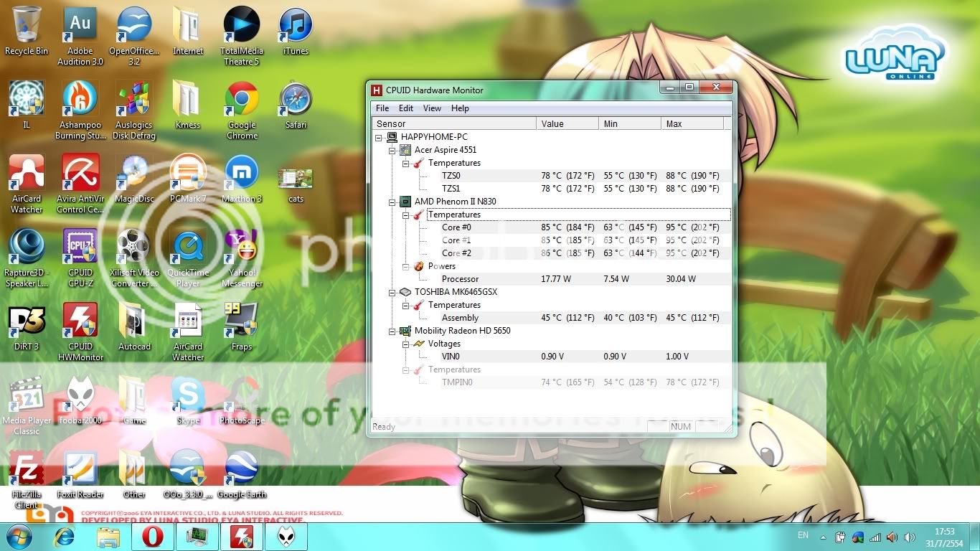
Task: Open the Adobe Audition 3.0 shortcut
Action: (x=80, y=27)
